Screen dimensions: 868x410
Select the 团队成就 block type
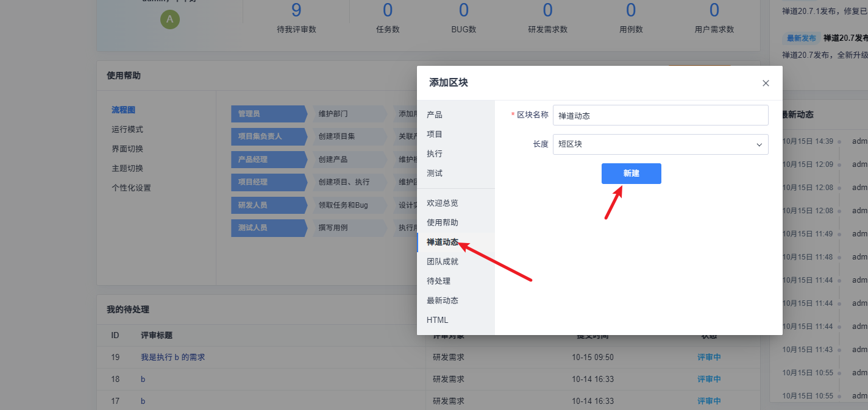pos(443,261)
